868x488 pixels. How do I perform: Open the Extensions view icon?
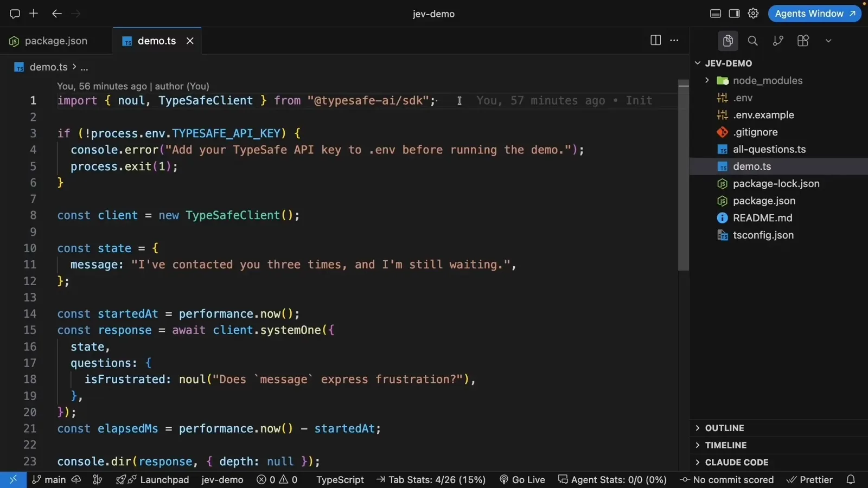pyautogui.click(x=803, y=41)
